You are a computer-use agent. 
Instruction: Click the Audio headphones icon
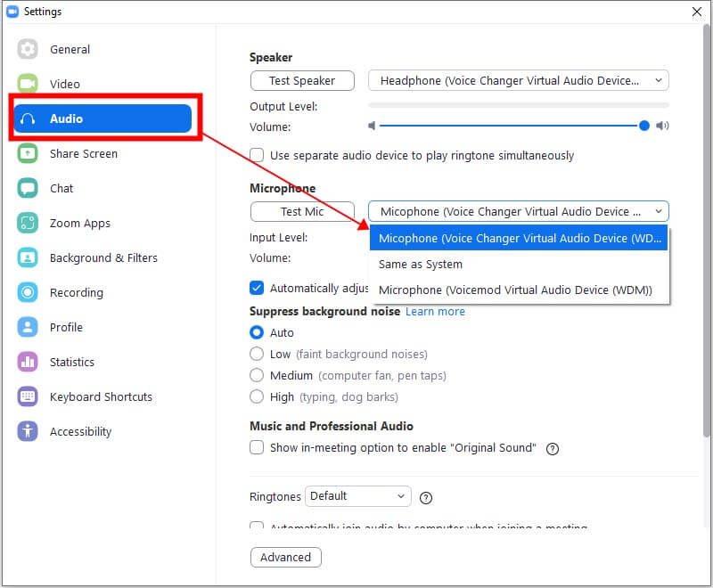[x=28, y=119]
